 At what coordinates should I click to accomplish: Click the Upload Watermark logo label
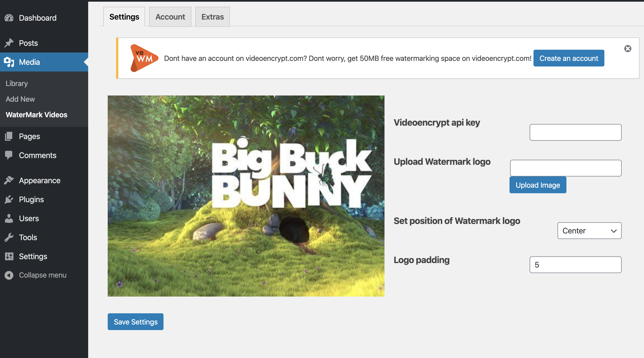442,162
